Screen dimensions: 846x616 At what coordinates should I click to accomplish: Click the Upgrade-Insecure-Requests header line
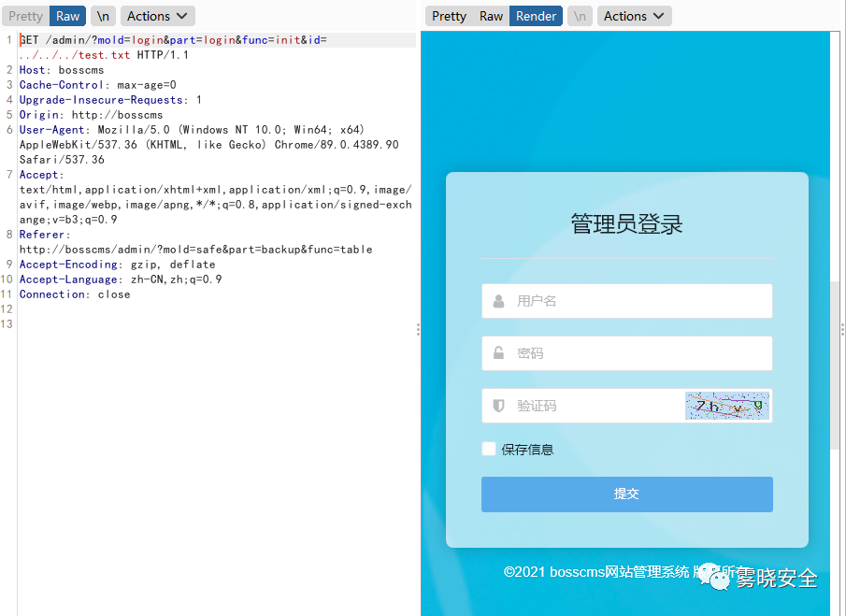click(110, 100)
